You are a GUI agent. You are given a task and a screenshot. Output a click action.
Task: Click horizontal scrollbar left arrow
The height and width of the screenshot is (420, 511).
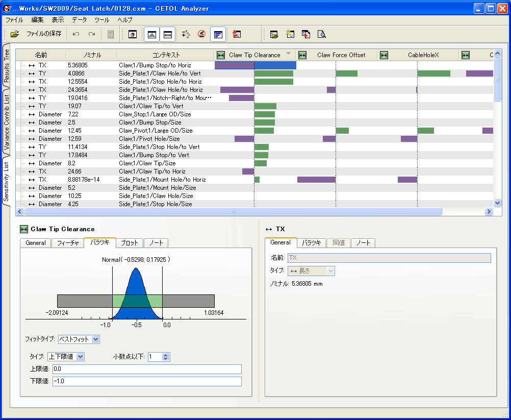coord(20,211)
